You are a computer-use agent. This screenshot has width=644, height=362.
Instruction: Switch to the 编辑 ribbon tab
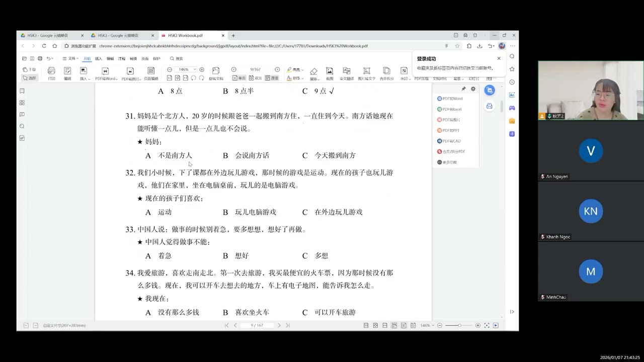click(110, 59)
